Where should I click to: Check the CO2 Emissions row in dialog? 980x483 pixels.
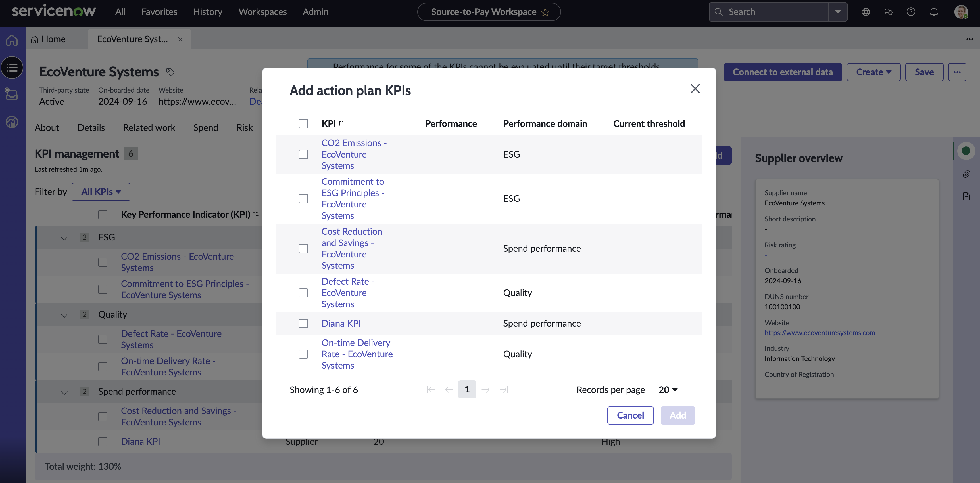(303, 154)
